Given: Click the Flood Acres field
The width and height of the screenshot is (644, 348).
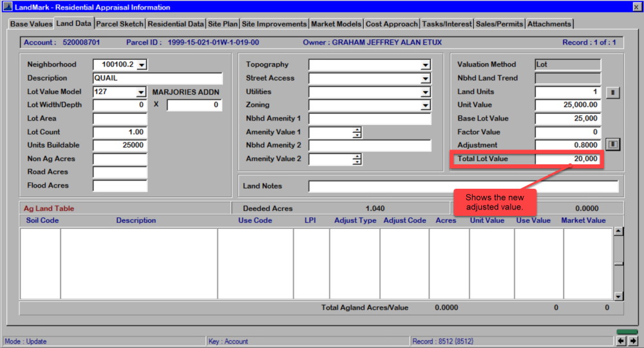Looking at the screenshot, I should 120,186.
